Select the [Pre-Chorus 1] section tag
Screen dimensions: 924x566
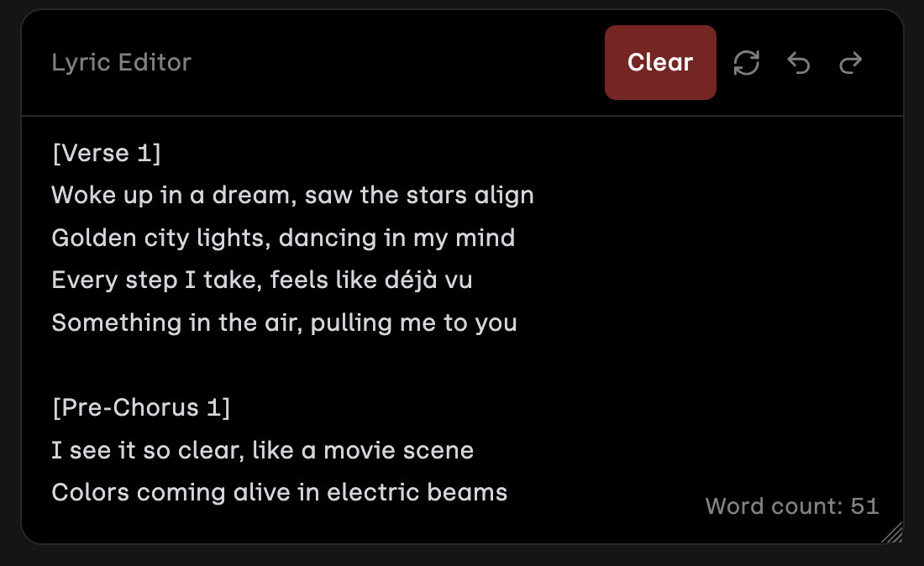click(x=141, y=408)
